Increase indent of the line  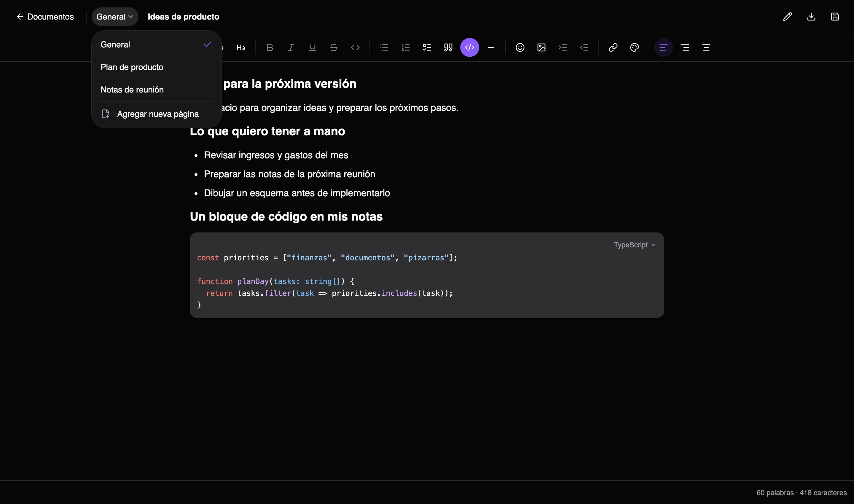coord(563,47)
